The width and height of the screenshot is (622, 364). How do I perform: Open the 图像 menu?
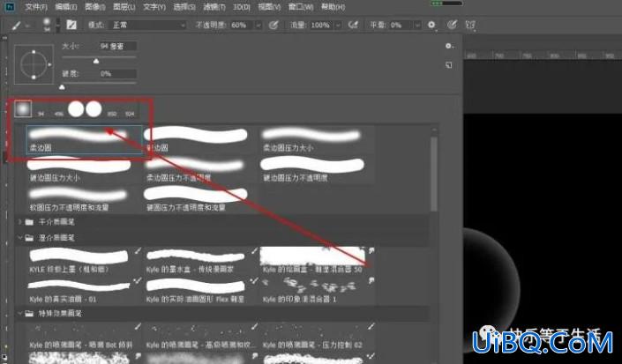tap(94, 7)
